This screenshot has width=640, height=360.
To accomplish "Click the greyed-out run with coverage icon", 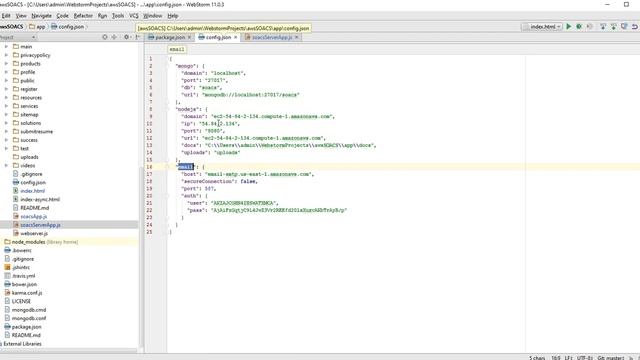I will (589, 27).
